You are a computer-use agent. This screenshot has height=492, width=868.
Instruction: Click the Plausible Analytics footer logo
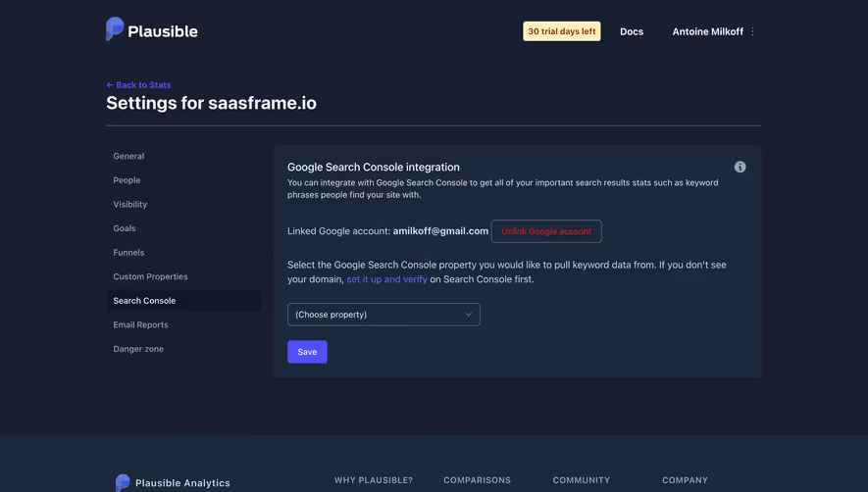[x=173, y=482]
